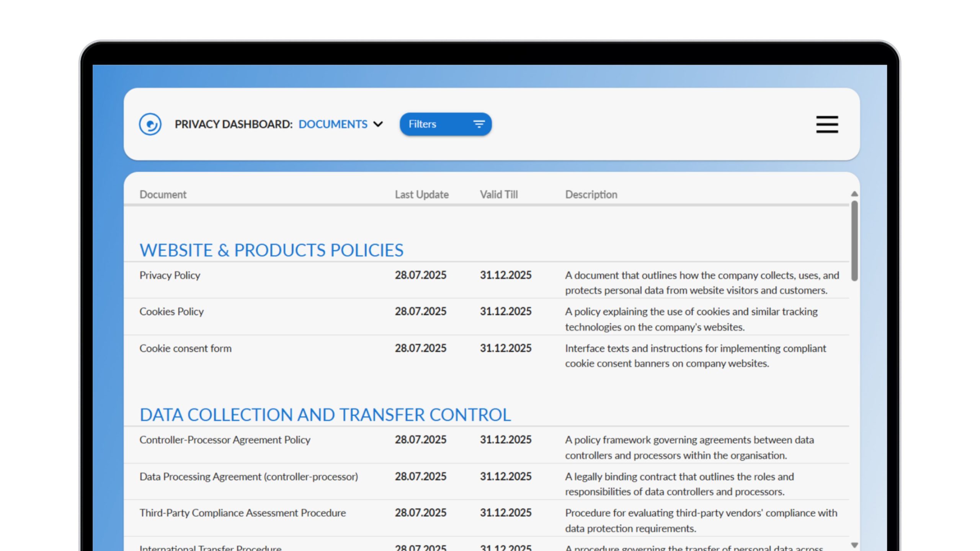The width and height of the screenshot is (980, 551).
Task: Open the hamburger menu
Action: coord(827,124)
